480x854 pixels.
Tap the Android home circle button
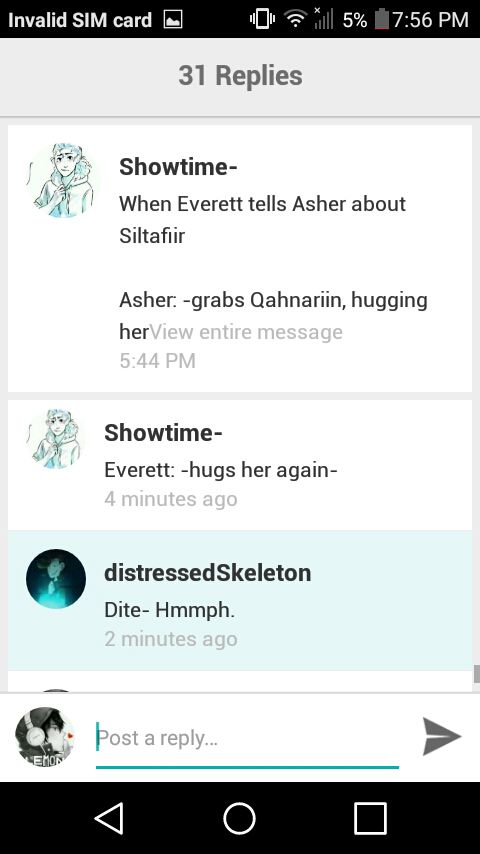239,818
